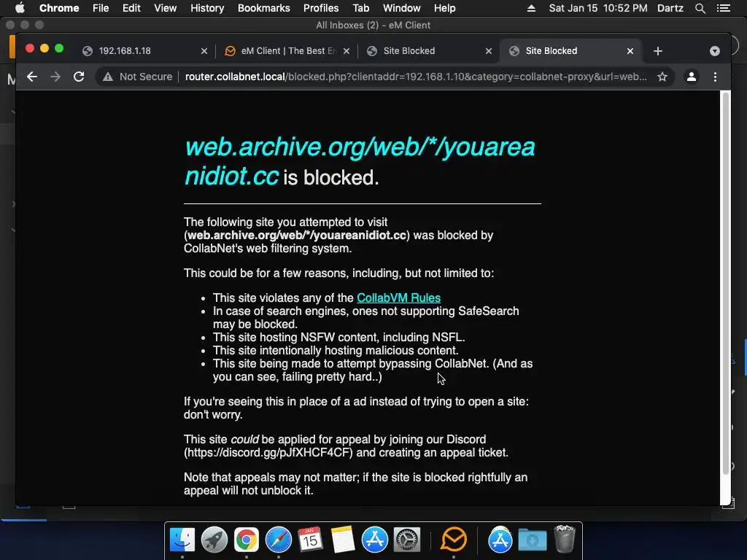Click the Not Secure warning indicator

(138, 77)
